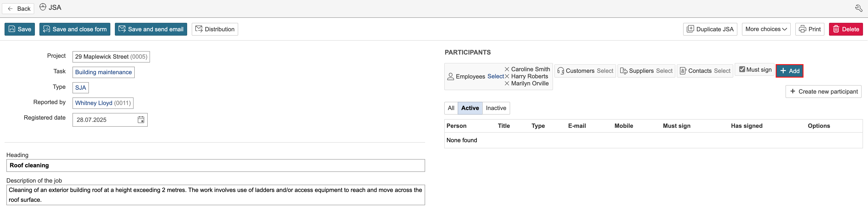Open the calendar date picker icon

point(141,120)
